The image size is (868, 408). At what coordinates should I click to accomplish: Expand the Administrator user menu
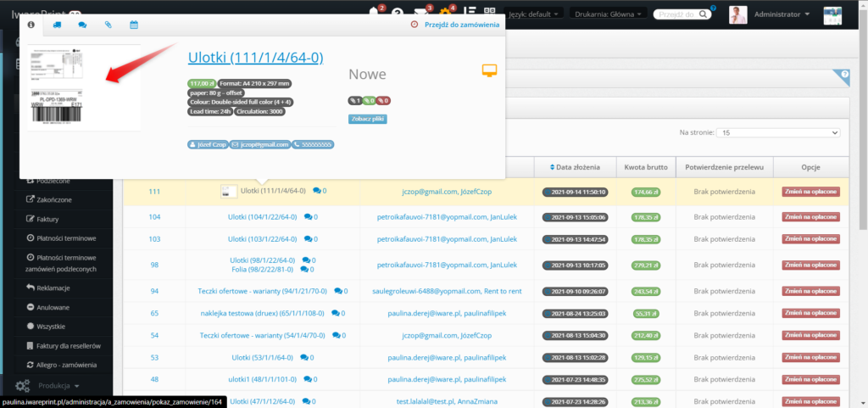(782, 14)
